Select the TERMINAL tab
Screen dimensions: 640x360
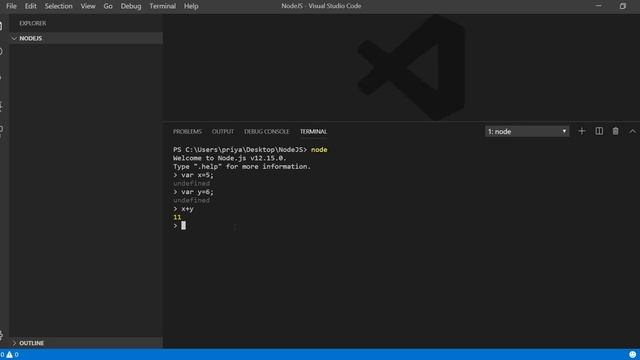pyautogui.click(x=313, y=131)
